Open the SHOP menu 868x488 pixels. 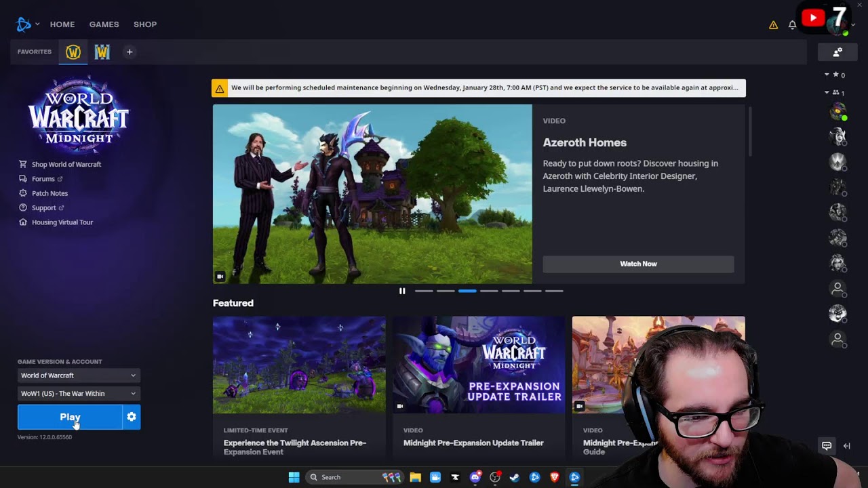point(145,24)
